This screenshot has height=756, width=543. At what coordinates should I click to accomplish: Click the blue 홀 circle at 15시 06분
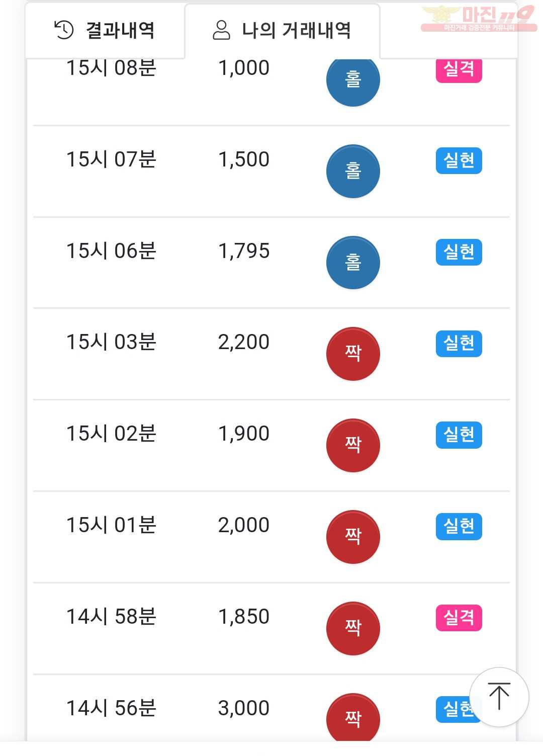click(x=353, y=263)
